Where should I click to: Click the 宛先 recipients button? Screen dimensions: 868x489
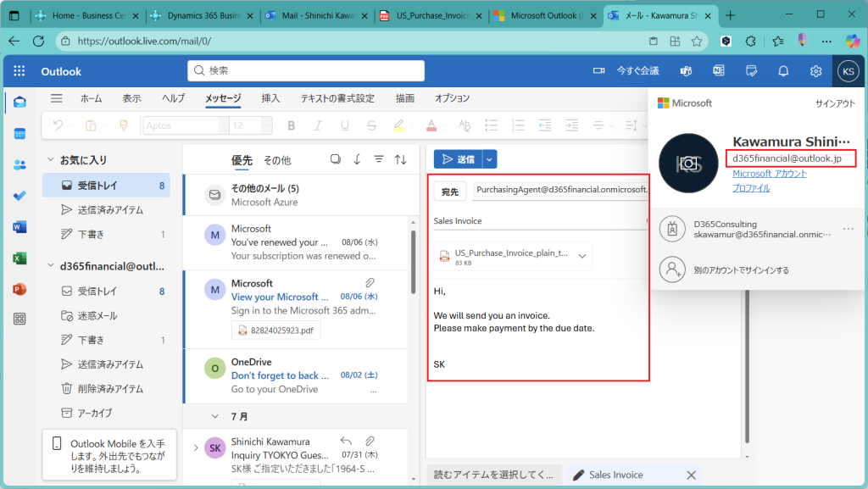tap(449, 192)
